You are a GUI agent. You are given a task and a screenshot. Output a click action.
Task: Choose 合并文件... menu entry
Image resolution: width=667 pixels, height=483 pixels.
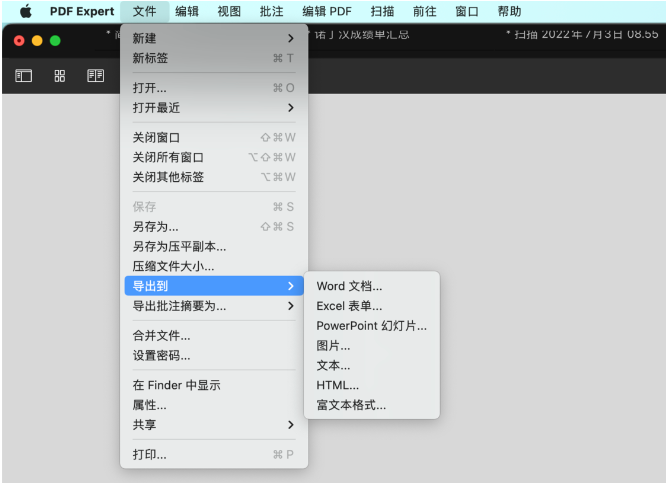[214, 336]
